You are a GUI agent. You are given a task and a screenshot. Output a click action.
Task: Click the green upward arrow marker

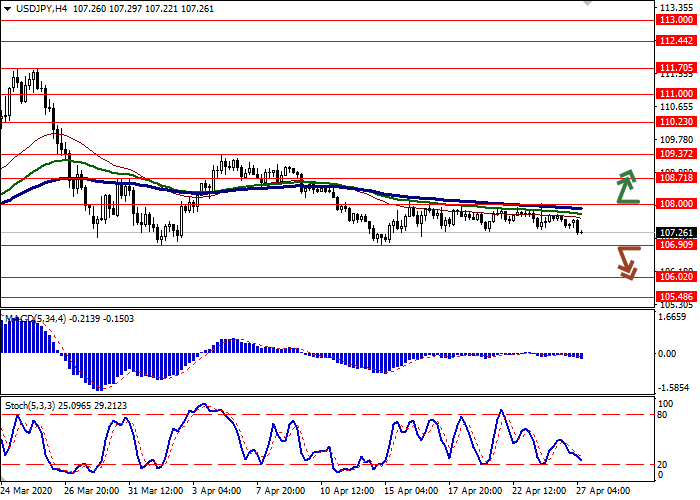627,186
